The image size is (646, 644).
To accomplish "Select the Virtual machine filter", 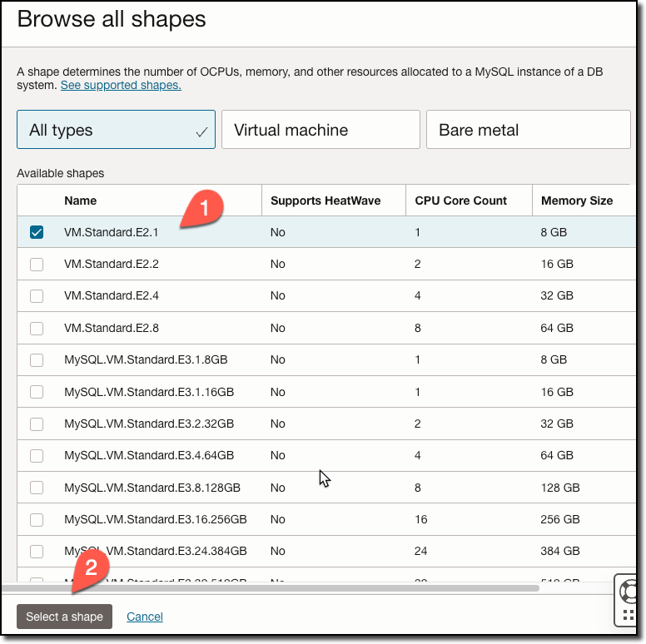I will click(321, 129).
